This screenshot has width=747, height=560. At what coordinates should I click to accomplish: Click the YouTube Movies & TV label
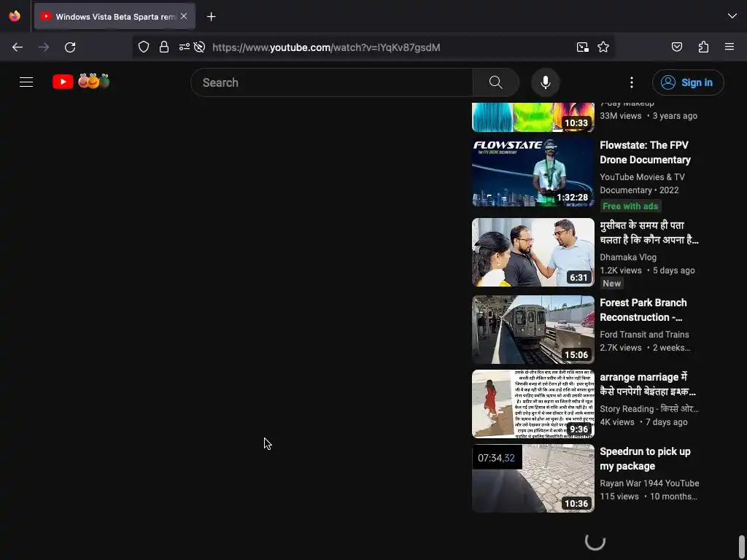pyautogui.click(x=642, y=177)
